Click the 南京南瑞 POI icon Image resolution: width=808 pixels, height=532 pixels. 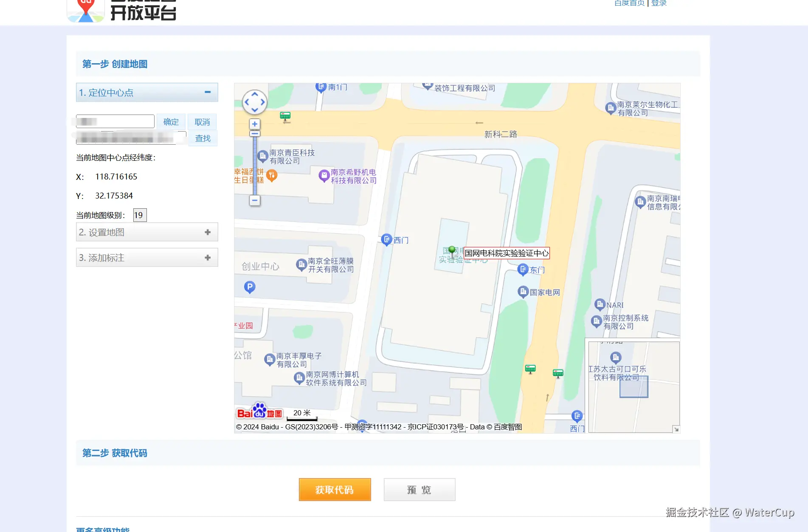click(x=640, y=202)
